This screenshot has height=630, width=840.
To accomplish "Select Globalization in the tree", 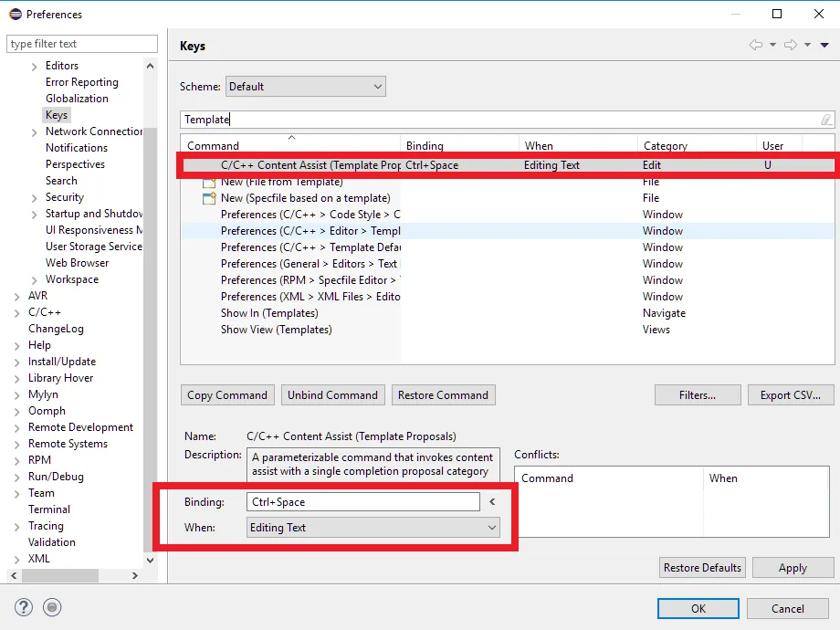I will coord(77,99).
